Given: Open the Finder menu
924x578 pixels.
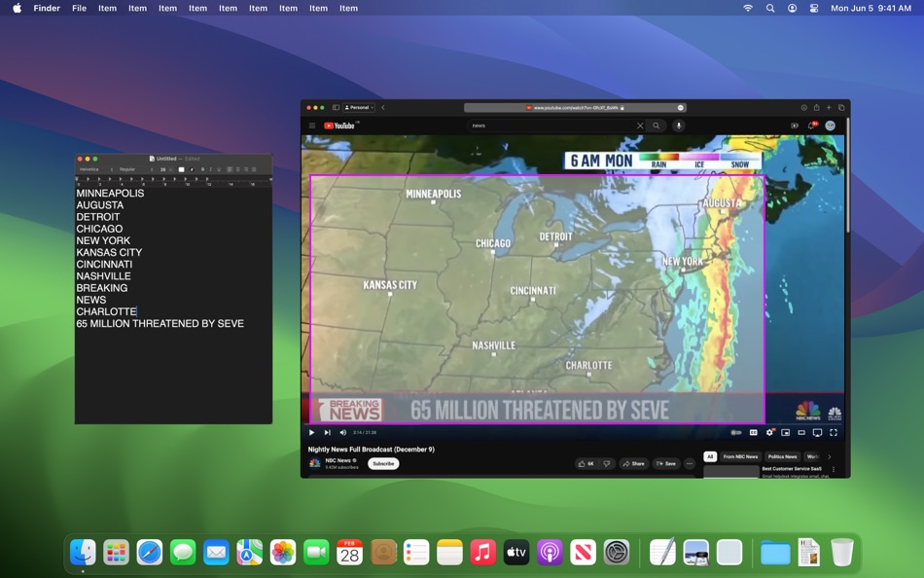Looking at the screenshot, I should click(x=47, y=8).
